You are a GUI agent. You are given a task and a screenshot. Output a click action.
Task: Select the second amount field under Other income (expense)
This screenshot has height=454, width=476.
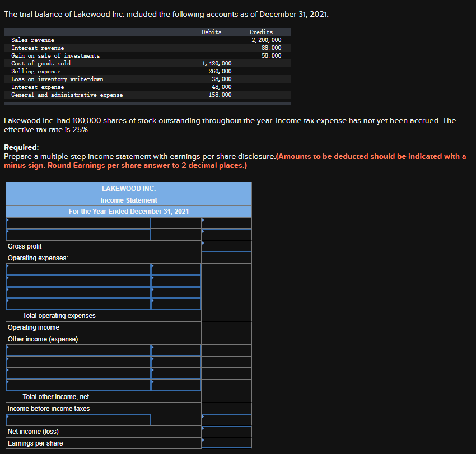176,362
